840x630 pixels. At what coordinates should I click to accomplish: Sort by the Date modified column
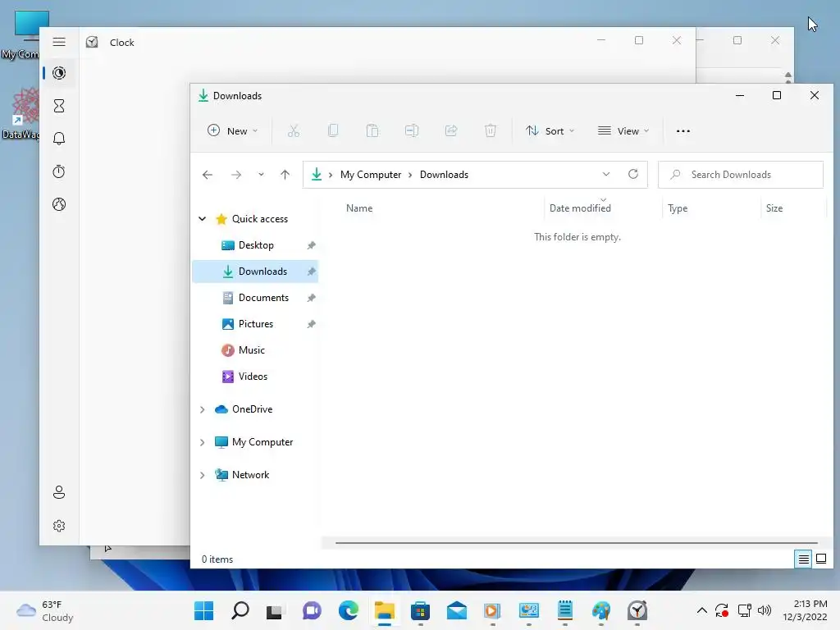pyautogui.click(x=580, y=208)
